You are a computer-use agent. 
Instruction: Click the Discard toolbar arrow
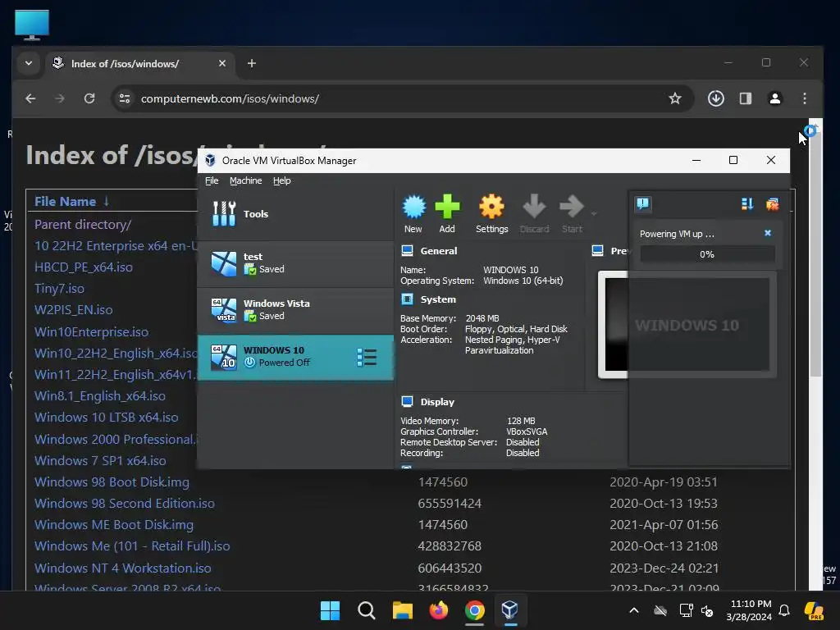(x=534, y=213)
